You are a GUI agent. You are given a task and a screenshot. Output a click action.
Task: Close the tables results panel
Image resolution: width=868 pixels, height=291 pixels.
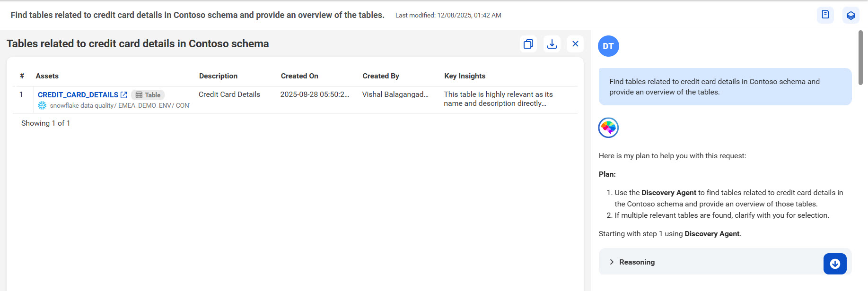(575, 44)
